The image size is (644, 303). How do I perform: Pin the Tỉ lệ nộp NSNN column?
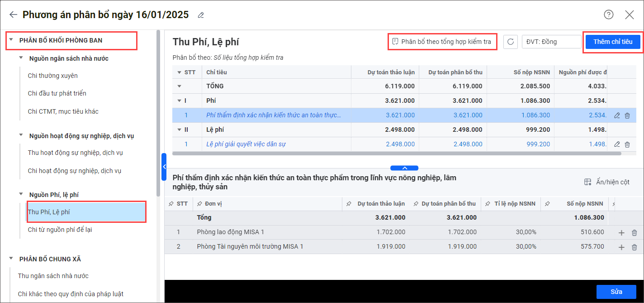[x=488, y=204]
